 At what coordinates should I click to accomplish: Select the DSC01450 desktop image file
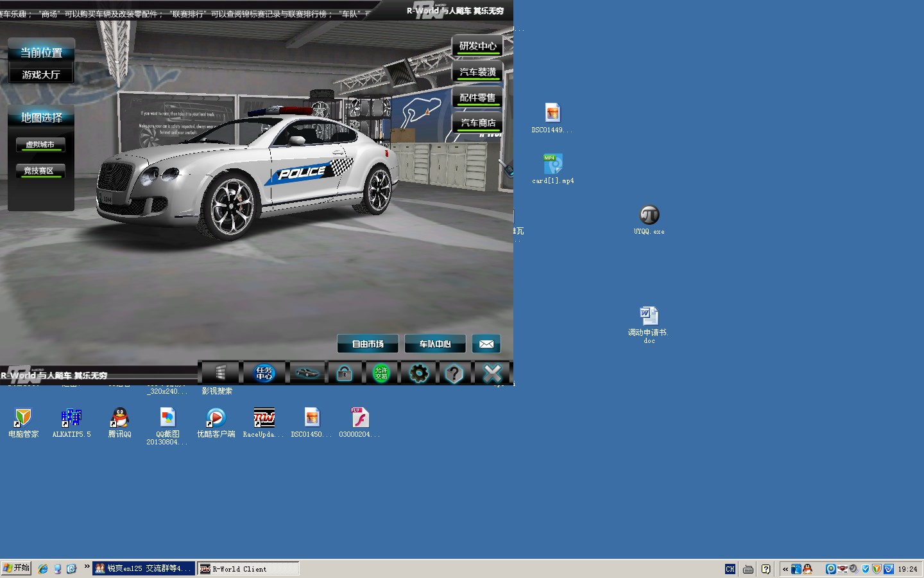(x=312, y=423)
